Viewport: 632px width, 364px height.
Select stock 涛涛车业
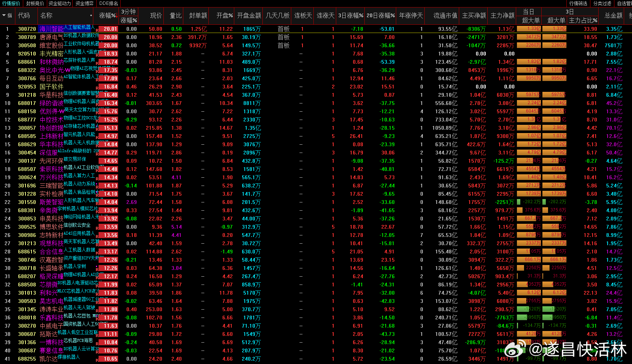point(52,309)
